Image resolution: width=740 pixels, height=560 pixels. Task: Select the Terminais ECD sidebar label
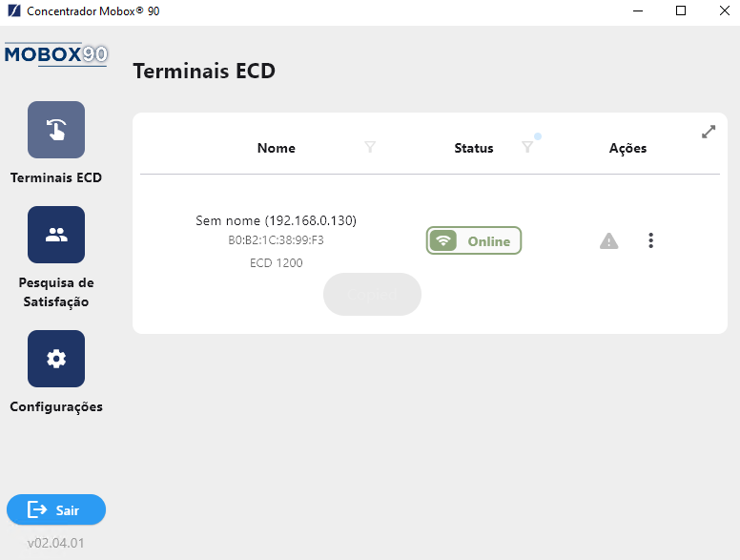tap(56, 177)
